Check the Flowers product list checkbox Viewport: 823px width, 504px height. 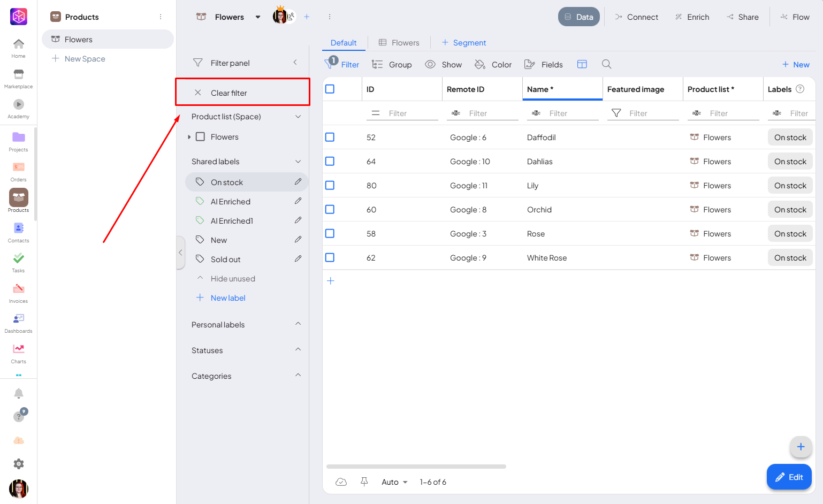201,137
